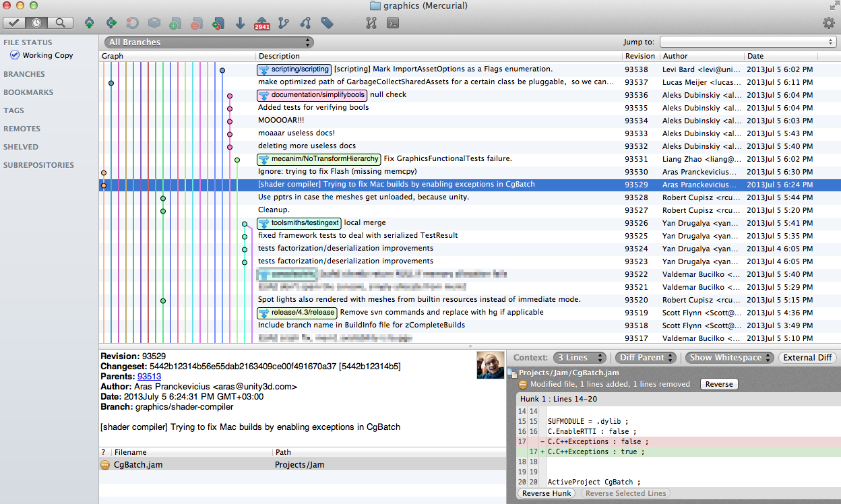Click the Merge toolbar icon
This screenshot has height=504, width=841.
point(305,23)
